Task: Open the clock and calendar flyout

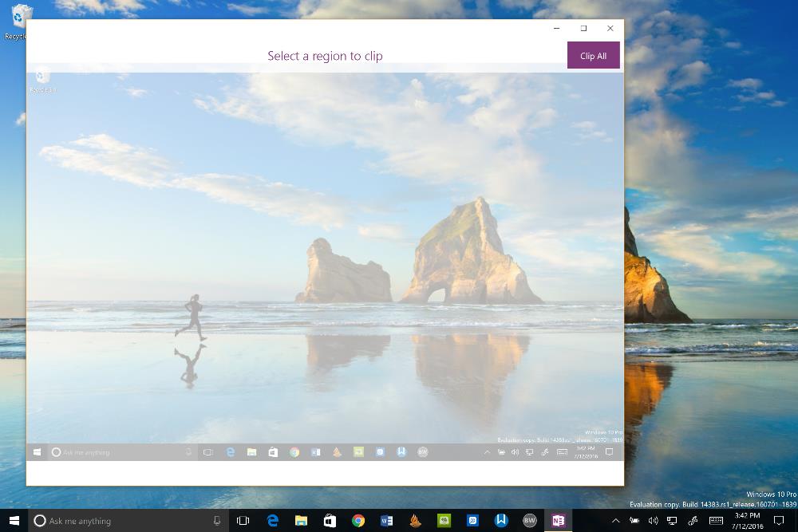Action: pos(747,520)
